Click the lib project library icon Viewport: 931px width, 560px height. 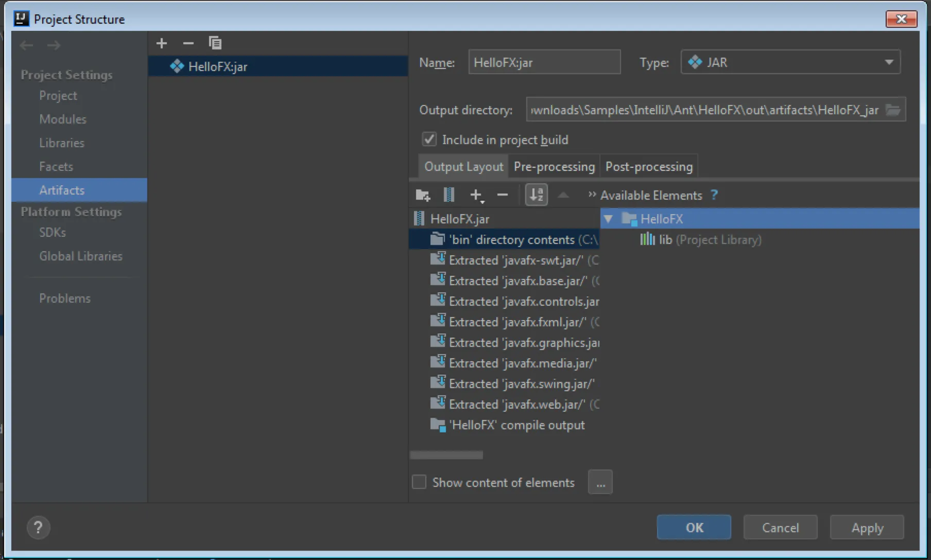647,239
